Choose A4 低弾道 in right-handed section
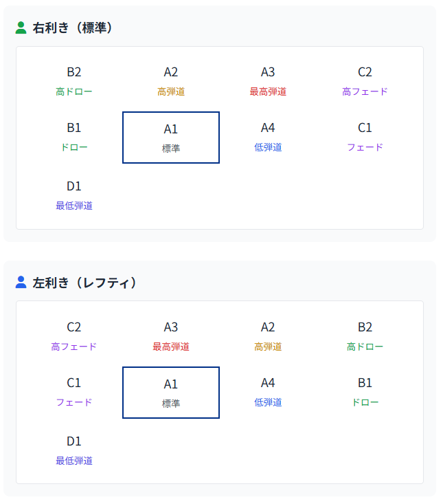The image size is (443, 504). [268, 136]
